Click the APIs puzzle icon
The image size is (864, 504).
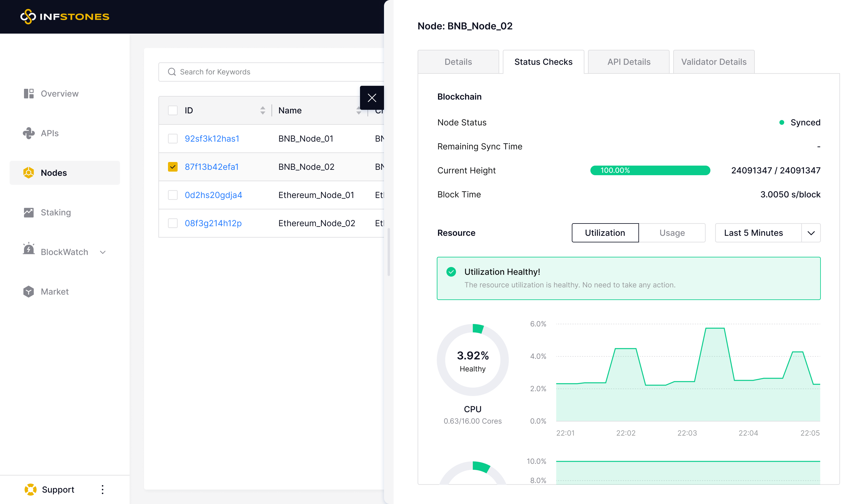[x=29, y=133]
